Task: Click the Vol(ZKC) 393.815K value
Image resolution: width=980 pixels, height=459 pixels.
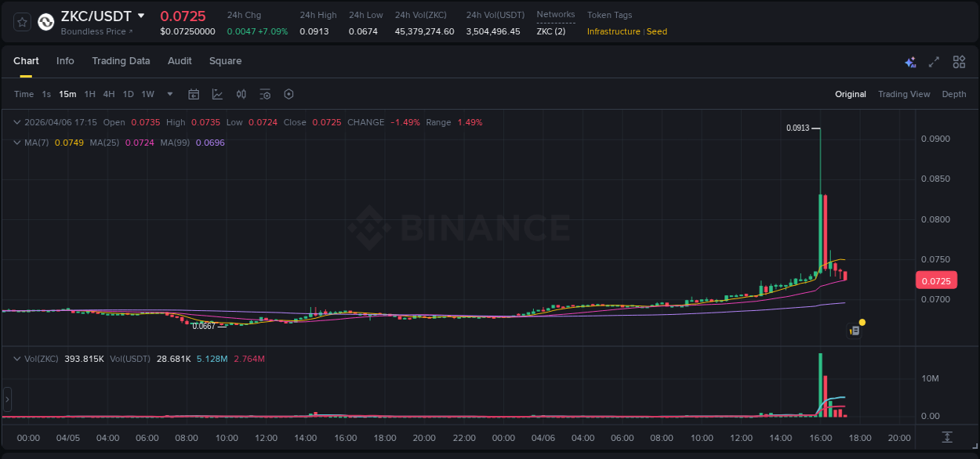Action: [85, 359]
